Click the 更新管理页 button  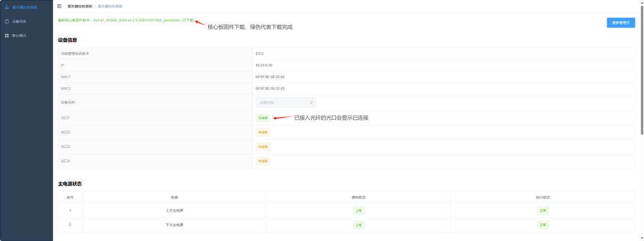click(621, 23)
